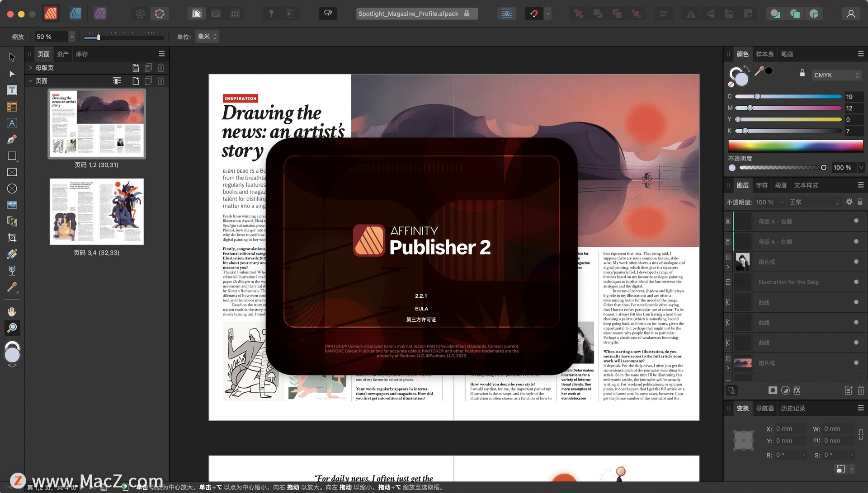This screenshot has height=493, width=868.
Task: Select the Rectangle shape tool
Action: pyautogui.click(x=12, y=156)
